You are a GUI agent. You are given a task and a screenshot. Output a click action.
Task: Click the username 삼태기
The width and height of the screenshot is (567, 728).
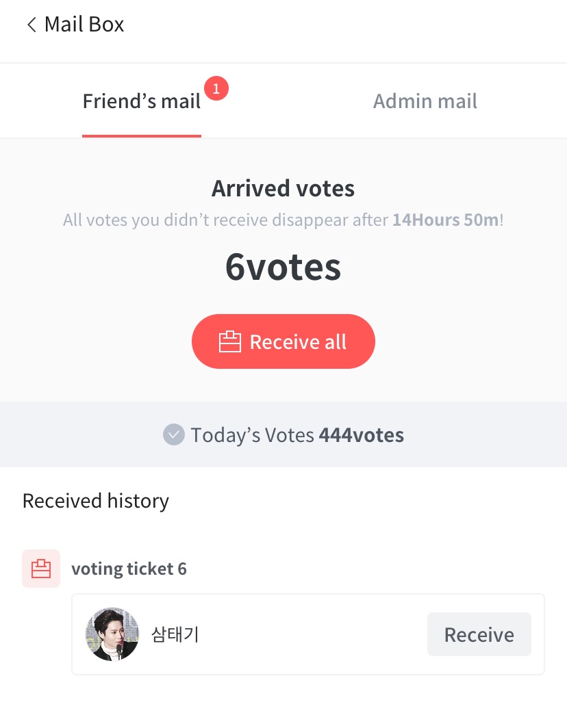click(175, 634)
